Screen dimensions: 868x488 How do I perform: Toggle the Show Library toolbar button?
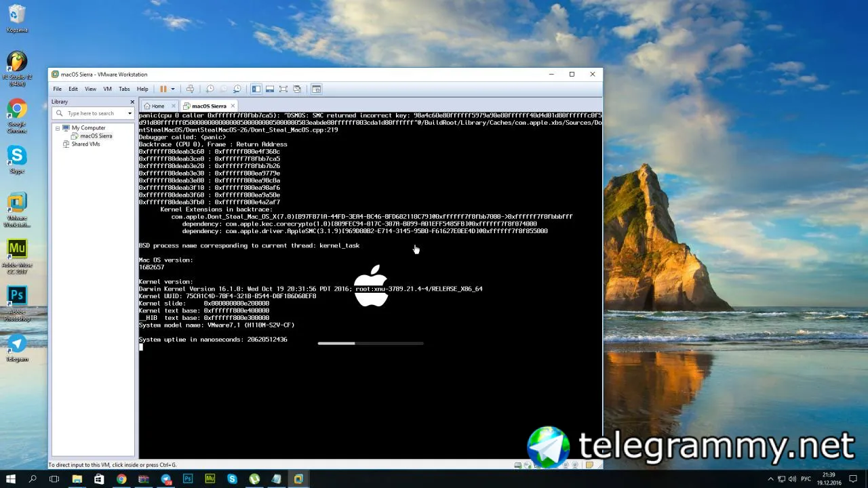point(256,89)
